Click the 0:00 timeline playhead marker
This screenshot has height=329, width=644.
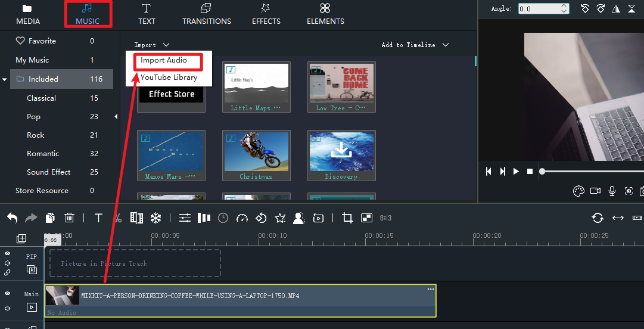(x=52, y=240)
